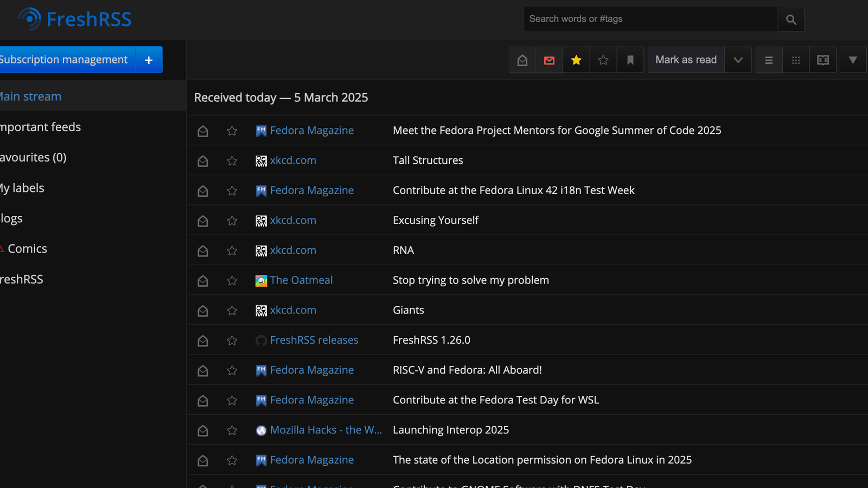Star the 'Giants' article
868x488 pixels.
232,311
